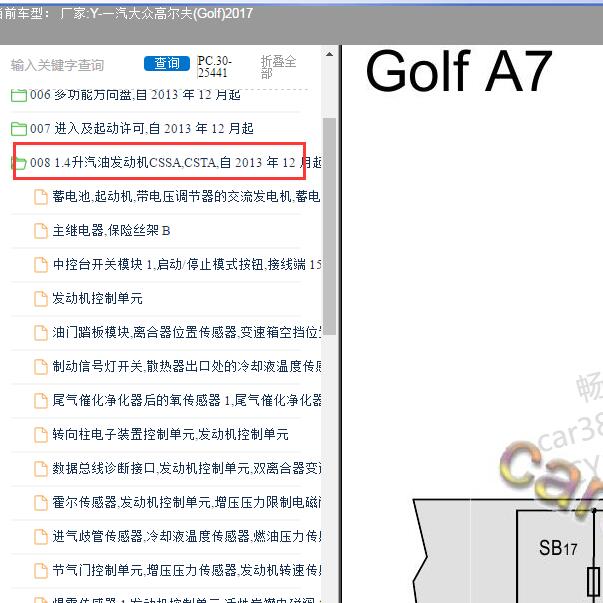Viewport: 603px width, 603px height.
Task: Open document 油门踏板模块,离合器位置传感器
Action: coord(187,332)
